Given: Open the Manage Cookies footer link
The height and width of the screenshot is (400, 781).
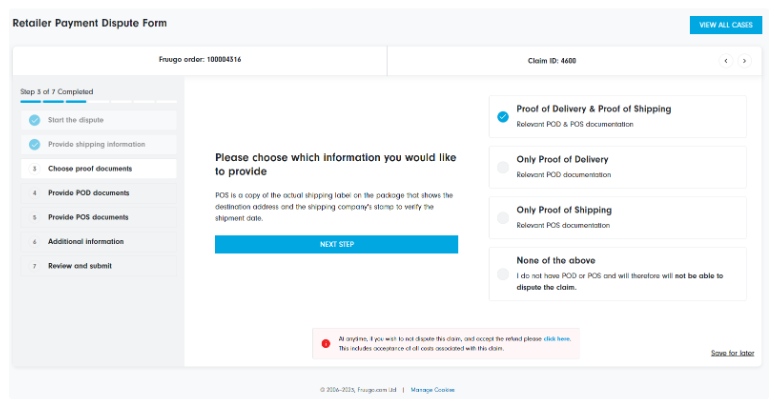Looking at the screenshot, I should pyautogui.click(x=431, y=390).
